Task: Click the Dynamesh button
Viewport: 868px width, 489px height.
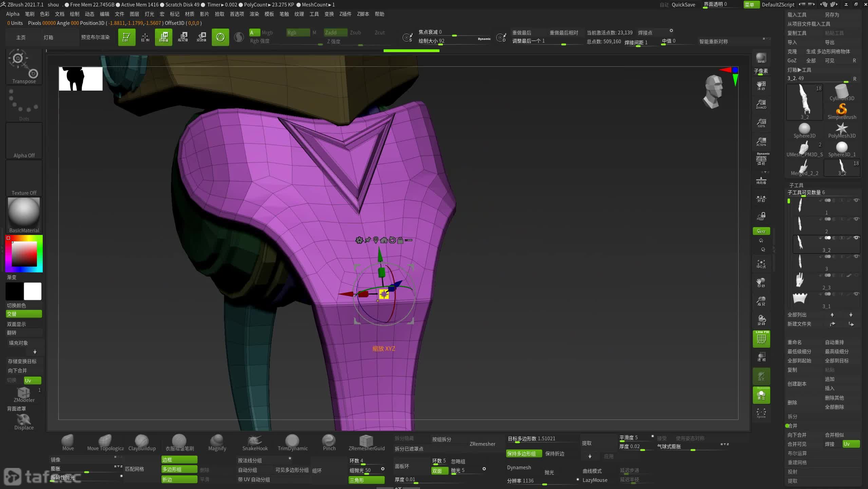Action: click(519, 468)
